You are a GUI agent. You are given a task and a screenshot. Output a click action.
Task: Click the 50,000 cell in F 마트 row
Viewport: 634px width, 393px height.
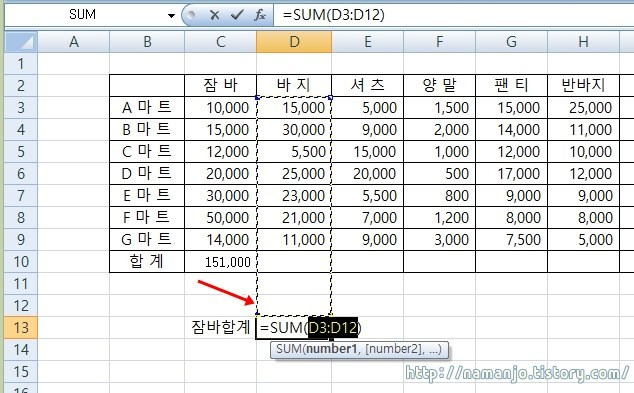tap(221, 218)
